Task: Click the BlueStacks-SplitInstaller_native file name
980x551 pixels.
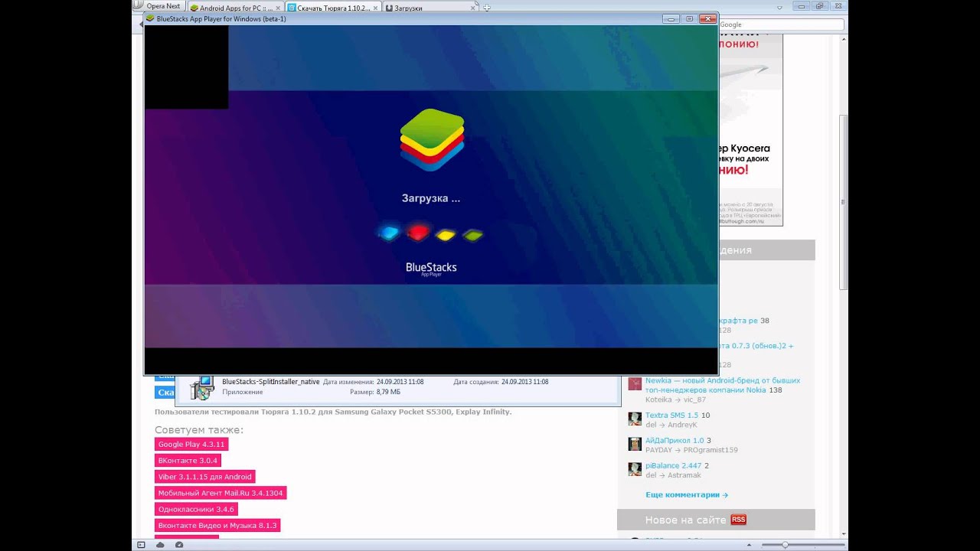Action: [x=271, y=381]
